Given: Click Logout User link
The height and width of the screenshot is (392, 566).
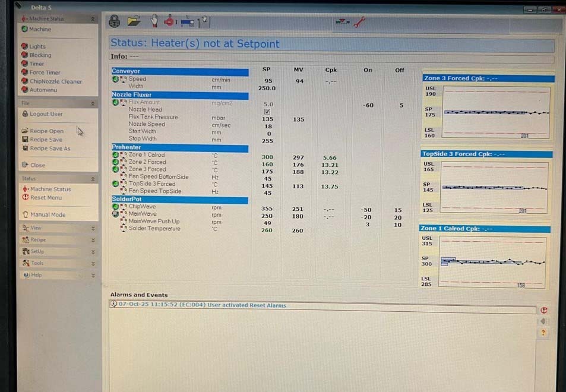Looking at the screenshot, I should 46,114.
